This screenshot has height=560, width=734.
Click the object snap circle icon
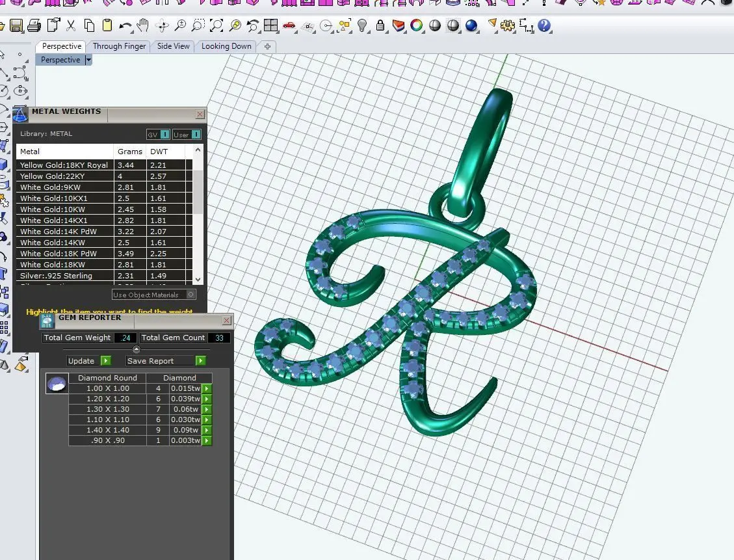point(326,26)
